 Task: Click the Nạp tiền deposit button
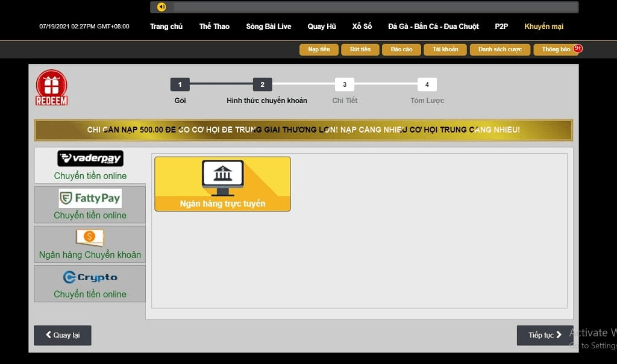click(x=319, y=49)
